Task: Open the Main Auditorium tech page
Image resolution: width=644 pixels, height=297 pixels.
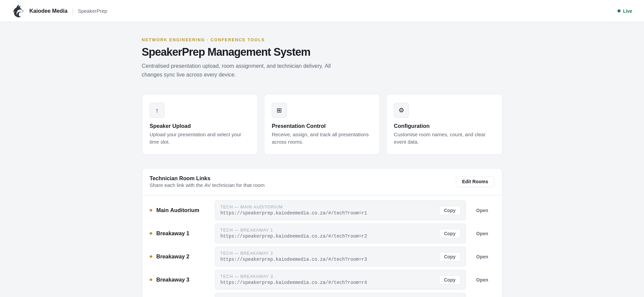Action: tap(482, 210)
